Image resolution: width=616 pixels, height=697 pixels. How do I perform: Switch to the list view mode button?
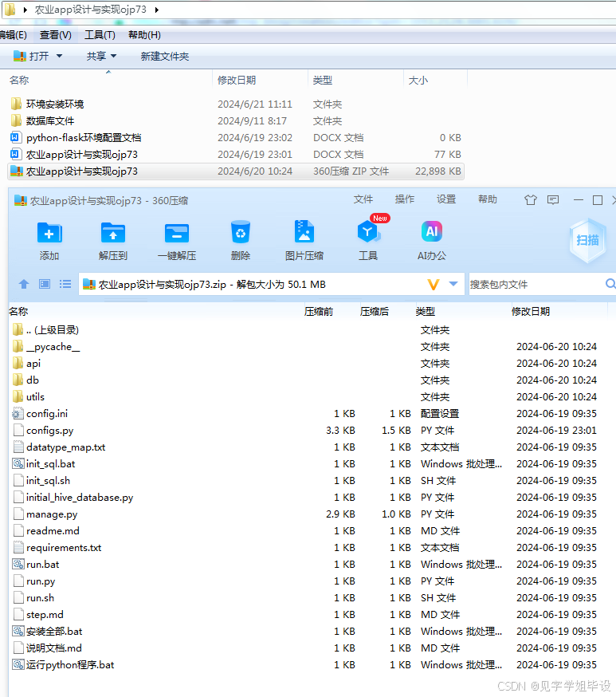pyautogui.click(x=65, y=284)
